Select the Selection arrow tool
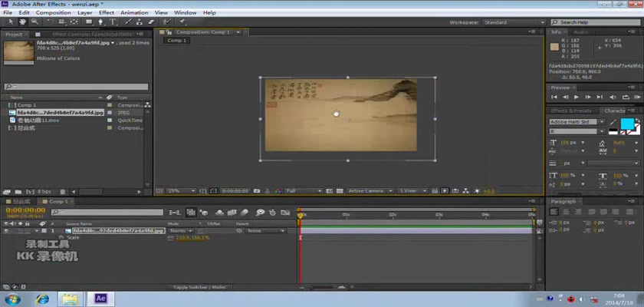 coord(11,21)
